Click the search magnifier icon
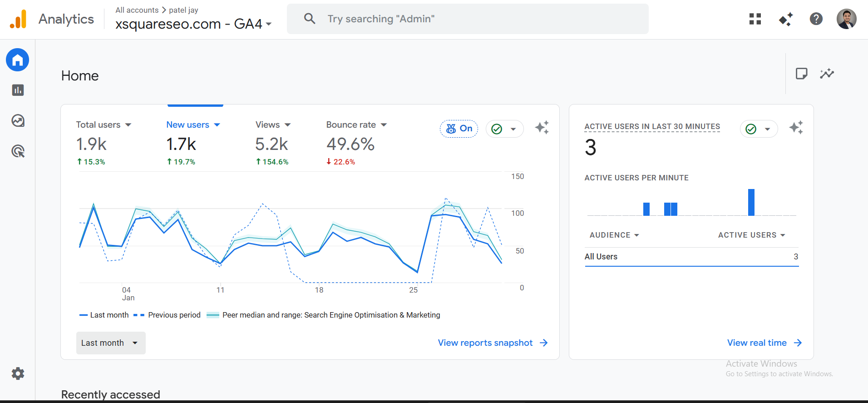Screen dimensions: 868x403 tap(310, 19)
